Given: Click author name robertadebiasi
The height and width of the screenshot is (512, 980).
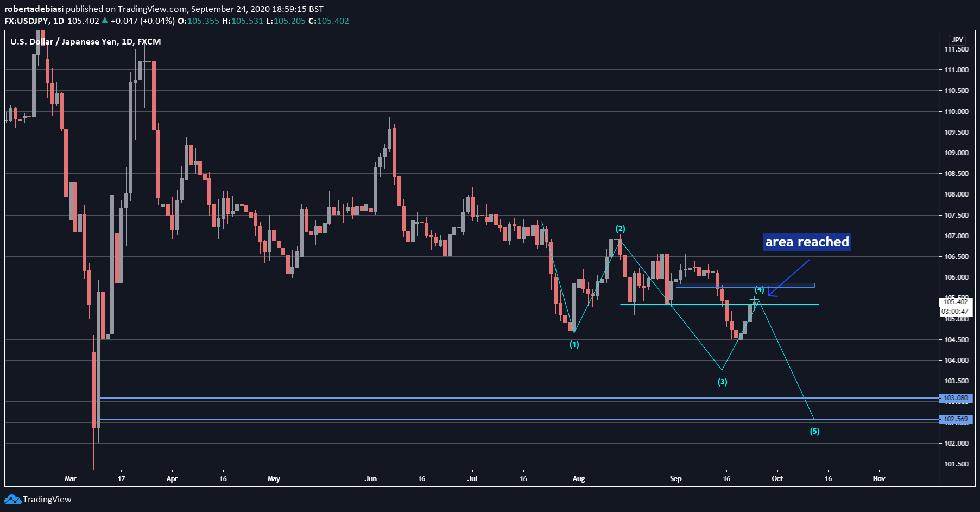Looking at the screenshot, I should click(x=34, y=9).
